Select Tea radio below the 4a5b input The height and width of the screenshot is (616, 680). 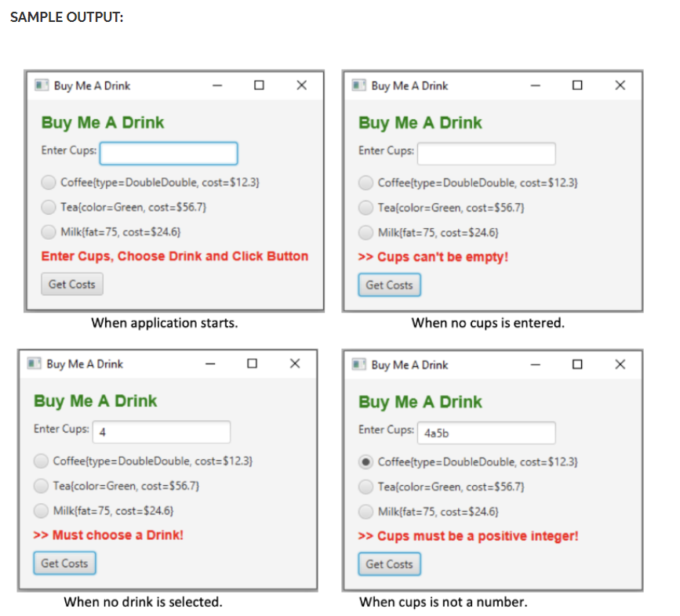(365, 487)
